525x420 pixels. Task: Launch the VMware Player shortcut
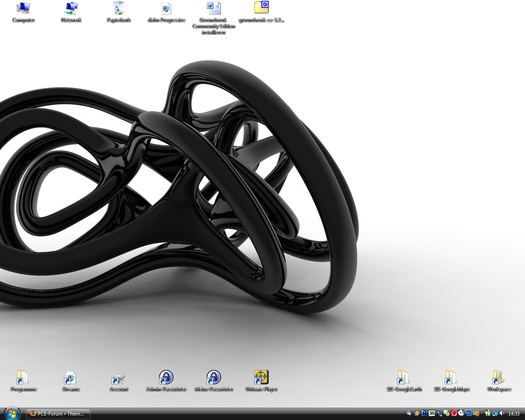click(x=261, y=377)
